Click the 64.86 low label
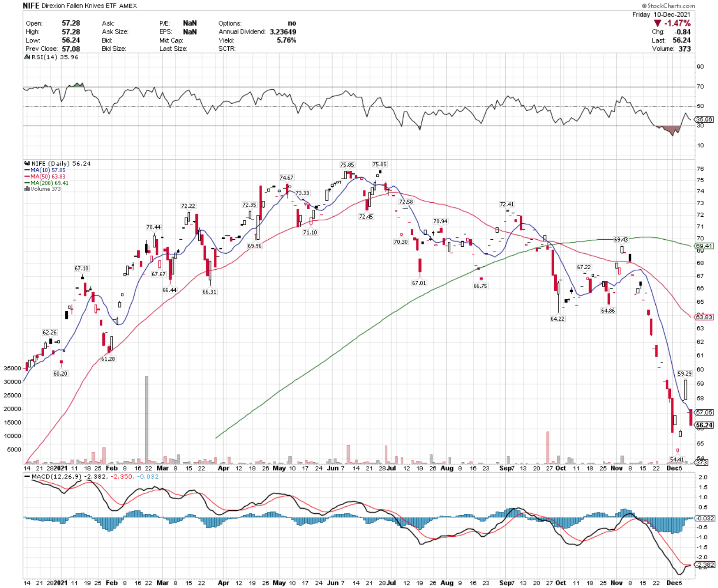 pyautogui.click(x=608, y=310)
